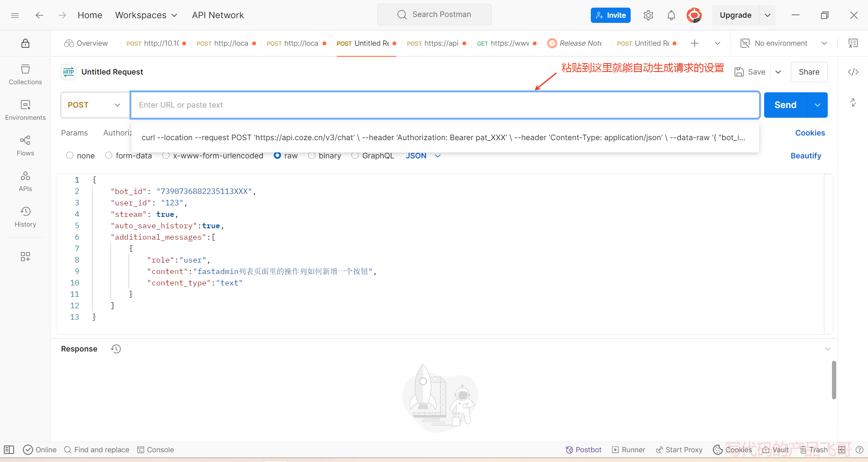Focus the Search Postman box

point(434,15)
